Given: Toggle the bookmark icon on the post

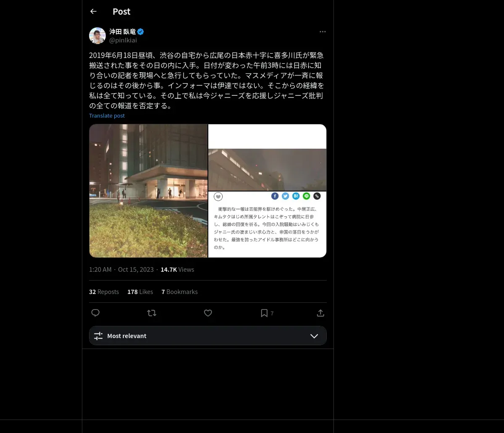Looking at the screenshot, I should 264,313.
